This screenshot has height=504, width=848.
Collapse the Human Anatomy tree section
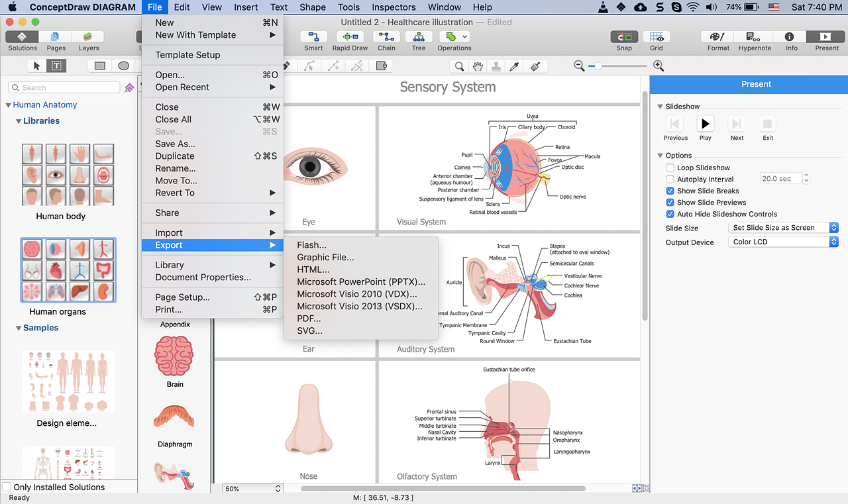click(x=9, y=105)
